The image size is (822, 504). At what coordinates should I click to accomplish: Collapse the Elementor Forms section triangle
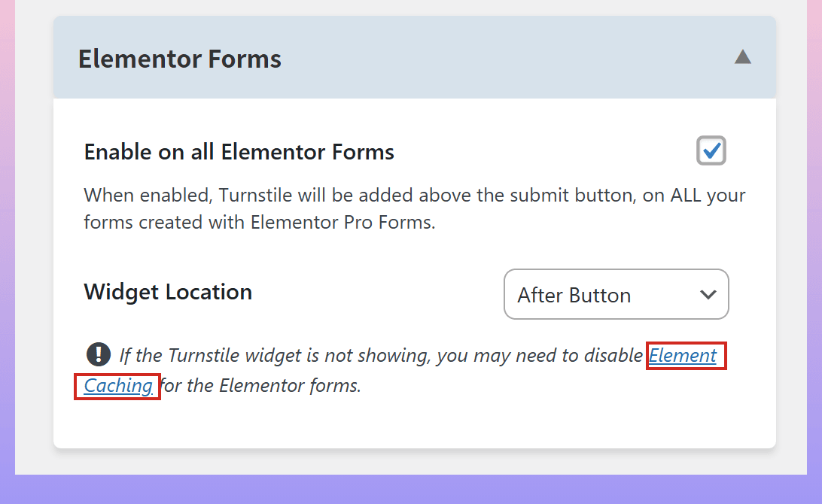742,57
